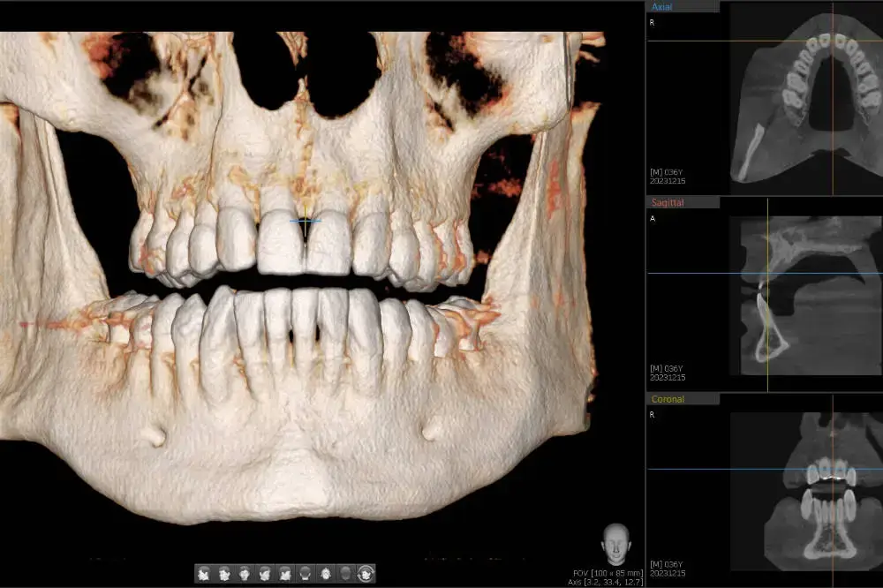Select the frontal head view preset
Image resolution: width=883 pixels, height=588 pixels.
tap(245, 573)
